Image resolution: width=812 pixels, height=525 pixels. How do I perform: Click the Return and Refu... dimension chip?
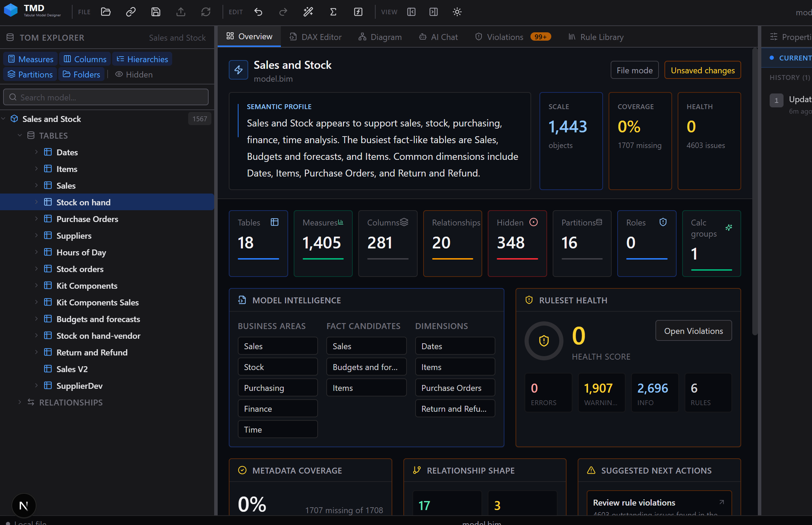tap(455, 409)
